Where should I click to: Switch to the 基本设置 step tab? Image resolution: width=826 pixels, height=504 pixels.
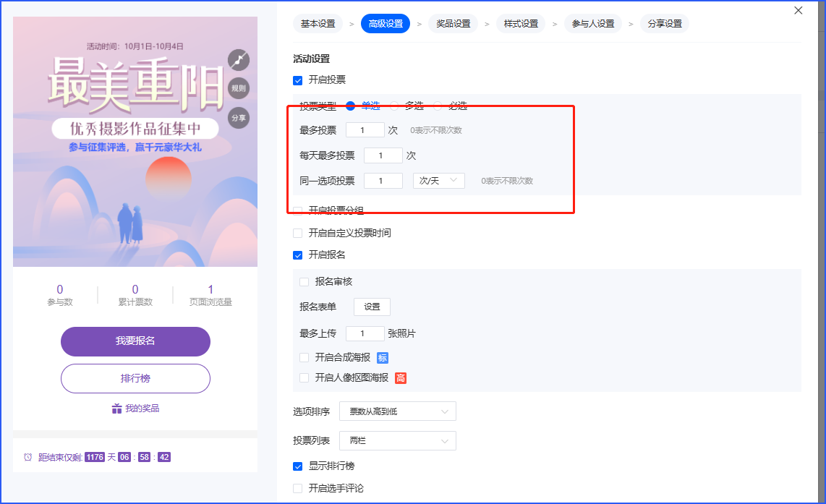click(318, 24)
